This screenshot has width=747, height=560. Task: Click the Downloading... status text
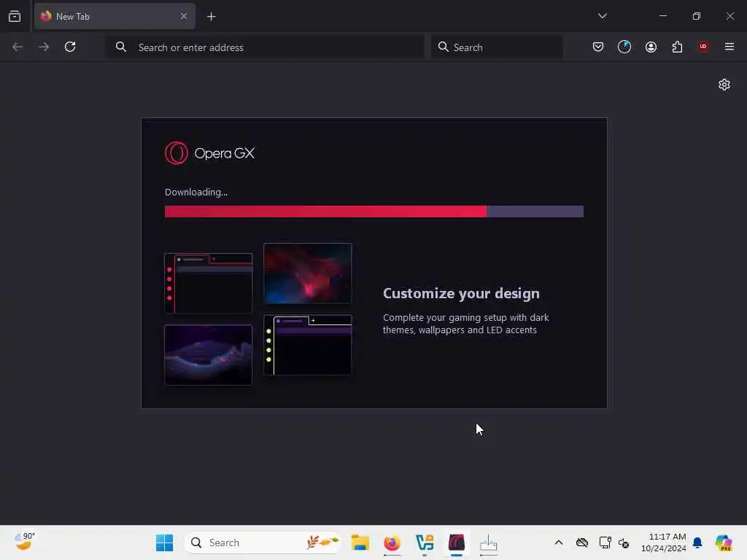pyautogui.click(x=196, y=192)
